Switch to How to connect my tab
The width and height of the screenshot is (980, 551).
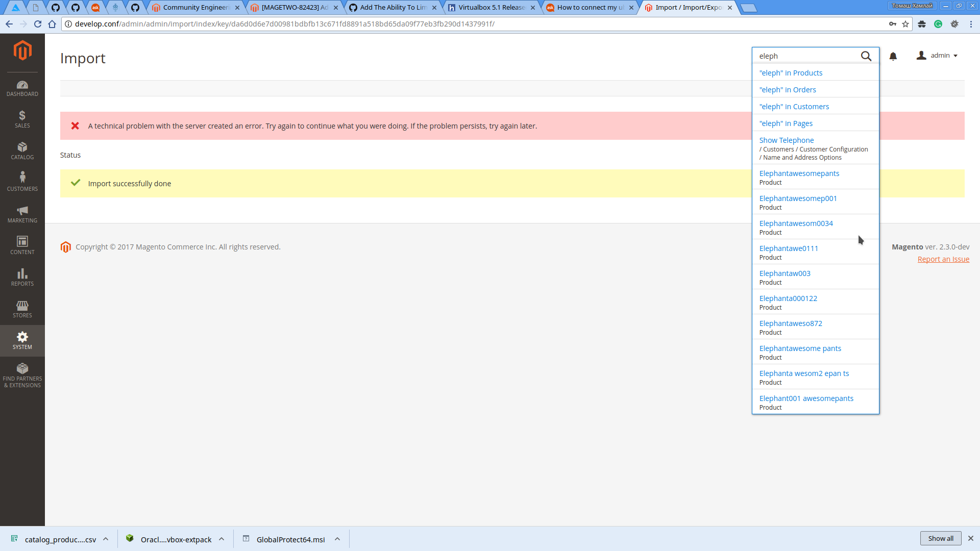tap(590, 8)
